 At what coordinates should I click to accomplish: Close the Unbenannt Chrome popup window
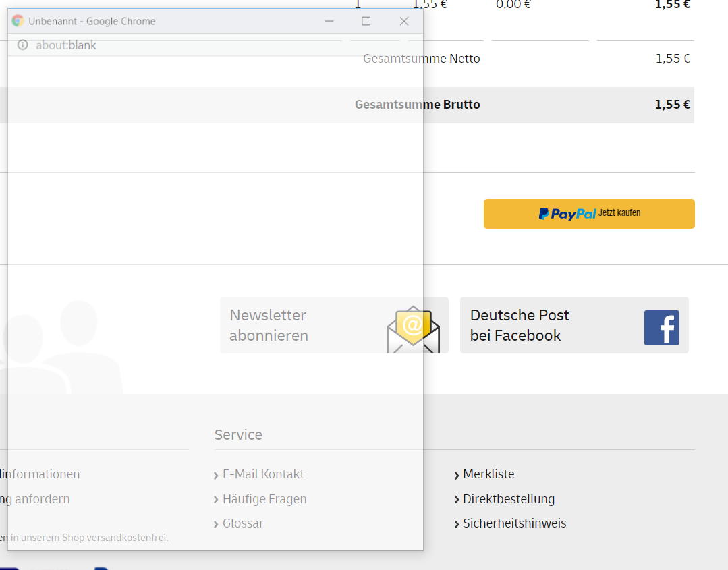(404, 21)
